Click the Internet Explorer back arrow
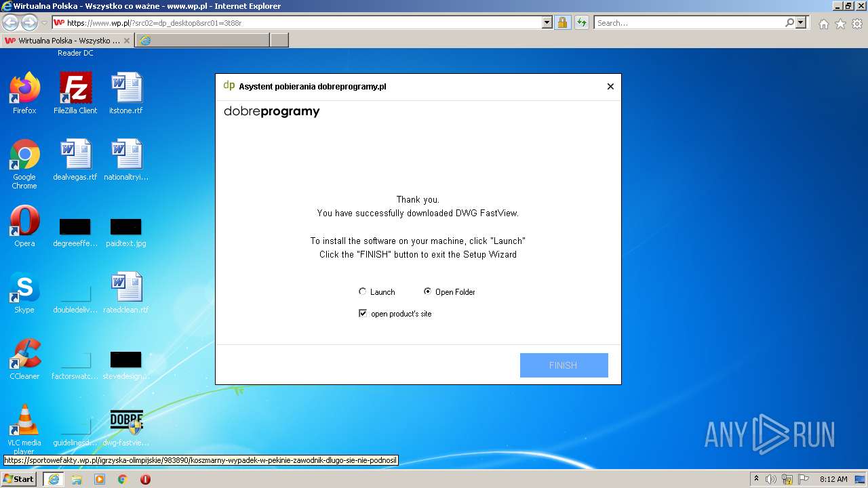The image size is (868, 488). (11, 22)
